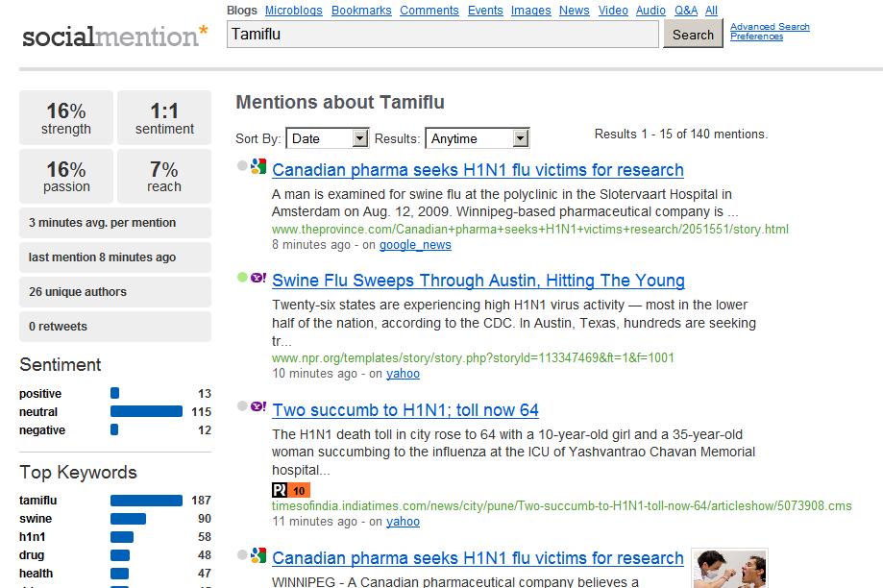Open 'Two succumb to H1N1; toll now 64' headline

click(x=405, y=410)
